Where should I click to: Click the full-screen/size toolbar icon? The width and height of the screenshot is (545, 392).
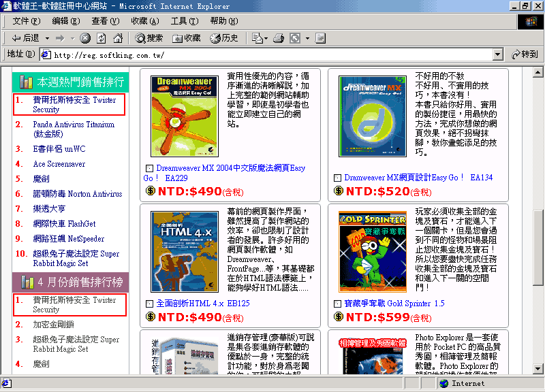[x=295, y=38]
